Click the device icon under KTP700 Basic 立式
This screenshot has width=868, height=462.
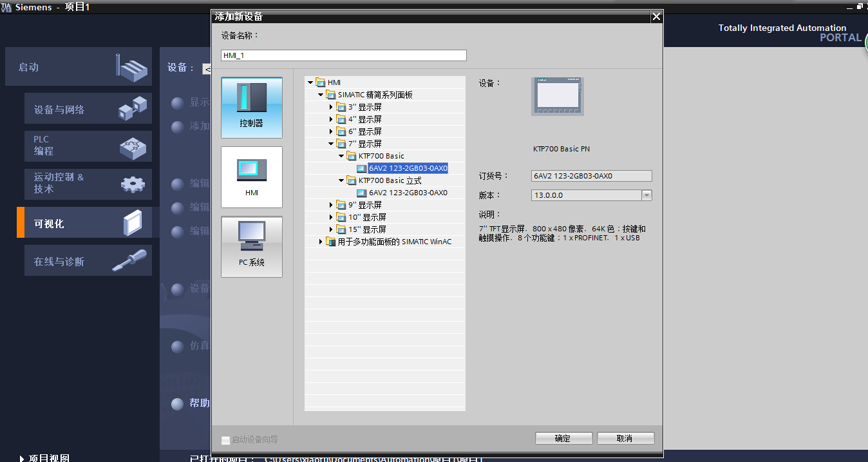[361, 193]
